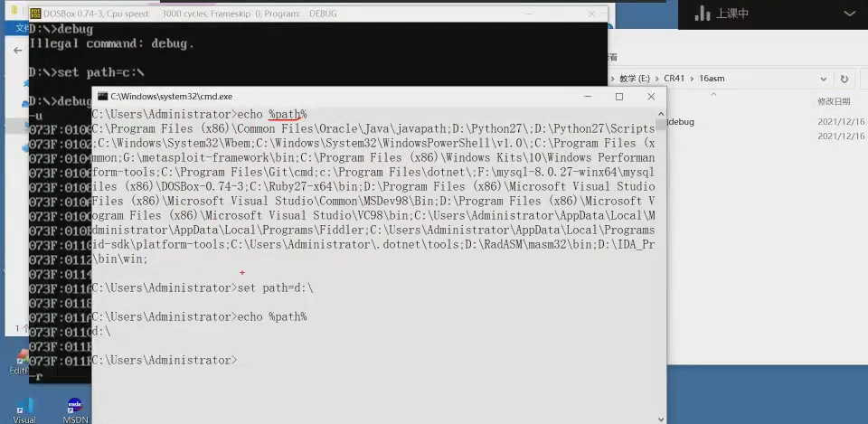The width and height of the screenshot is (868, 424).
Task: Open the Explorer address bar history dropdown
Action: click(x=823, y=80)
